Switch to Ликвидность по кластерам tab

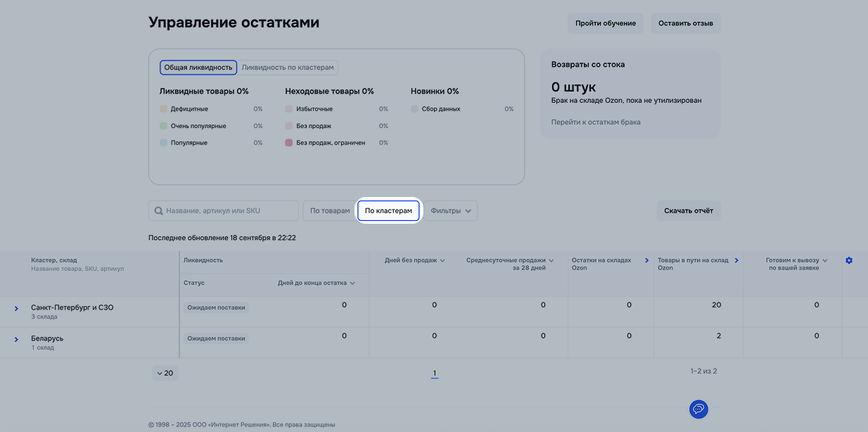click(x=288, y=68)
